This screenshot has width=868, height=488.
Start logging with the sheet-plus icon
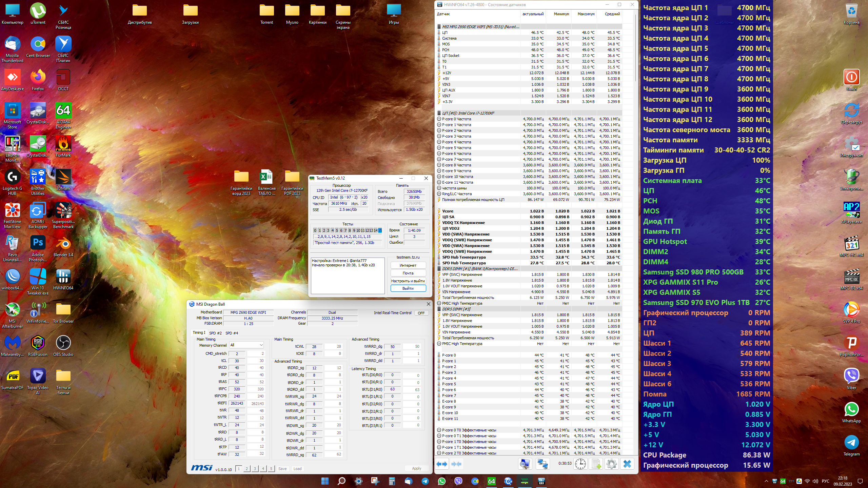596,464
